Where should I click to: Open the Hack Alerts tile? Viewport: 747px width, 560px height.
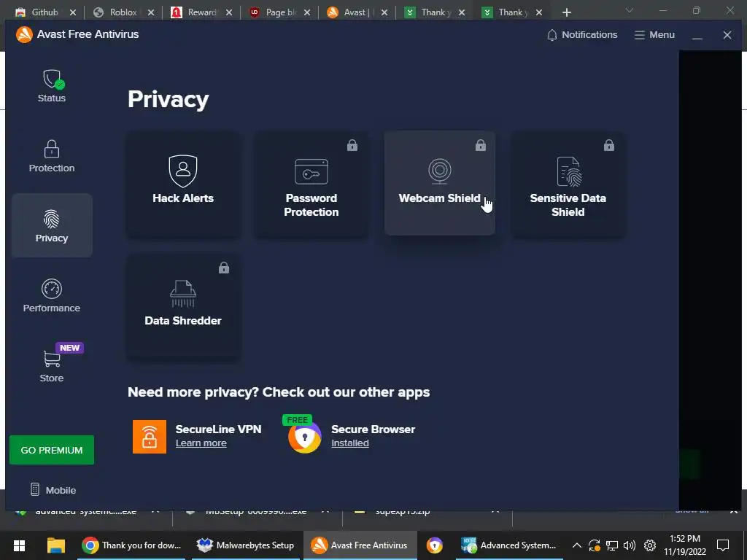(x=183, y=183)
